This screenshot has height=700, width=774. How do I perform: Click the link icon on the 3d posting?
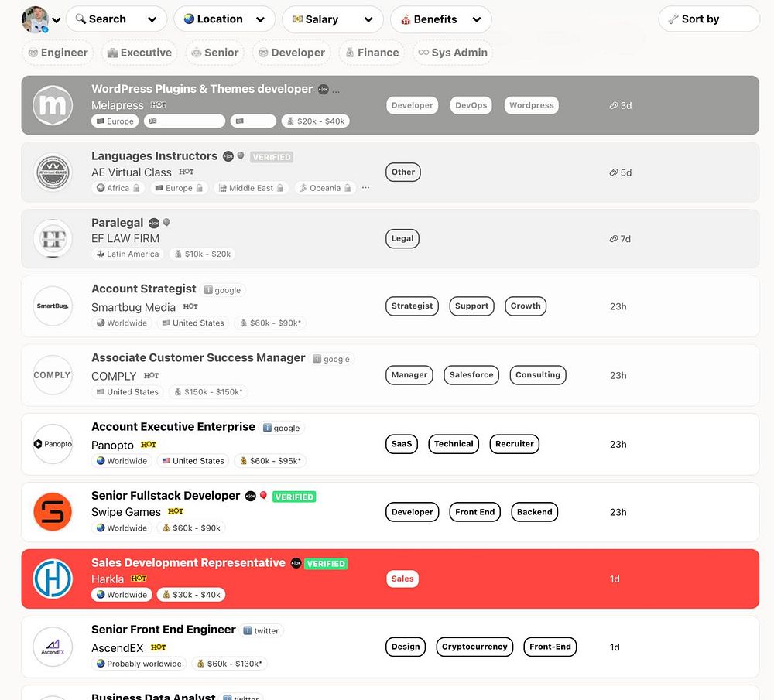click(613, 105)
